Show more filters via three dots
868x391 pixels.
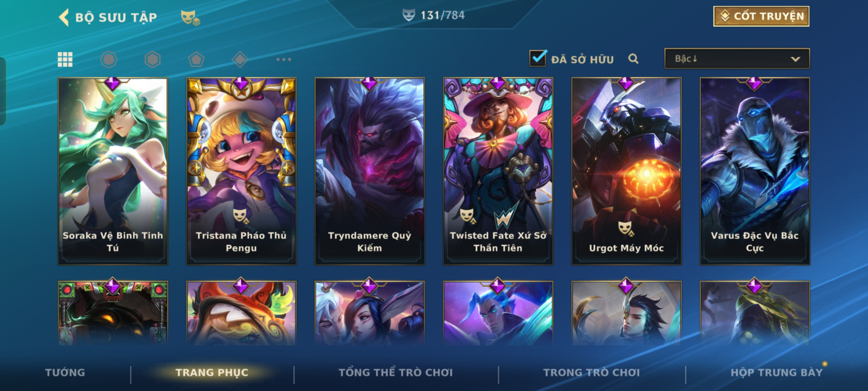[x=284, y=59]
